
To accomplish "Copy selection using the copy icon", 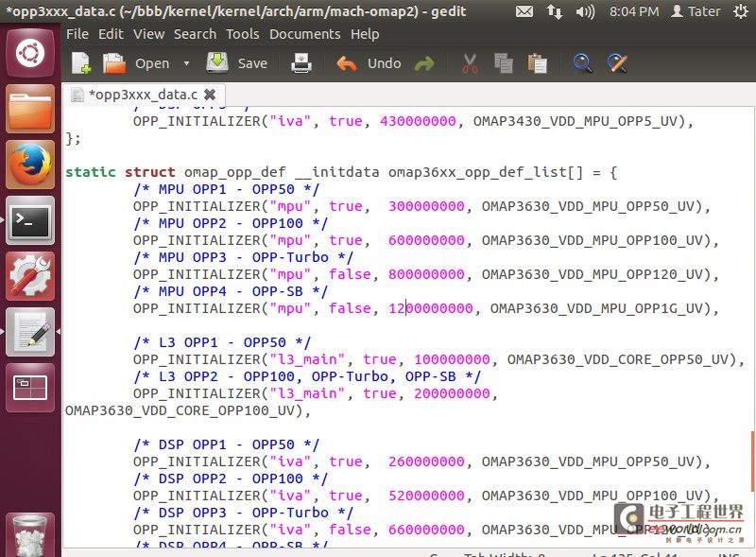I will (x=504, y=63).
